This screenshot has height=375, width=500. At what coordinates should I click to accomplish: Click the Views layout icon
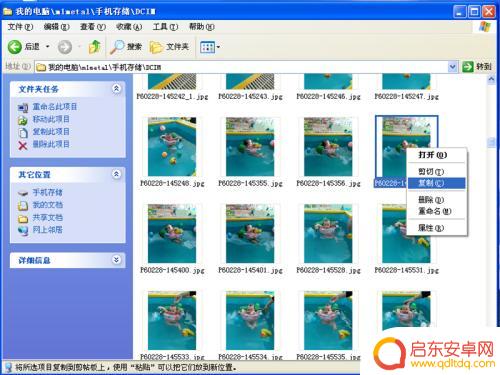tap(207, 47)
